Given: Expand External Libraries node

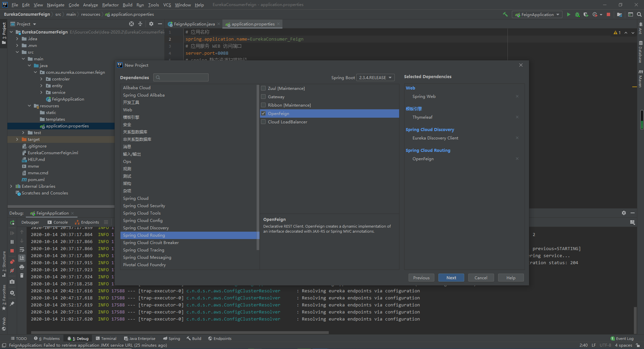Looking at the screenshot, I should tap(11, 186).
